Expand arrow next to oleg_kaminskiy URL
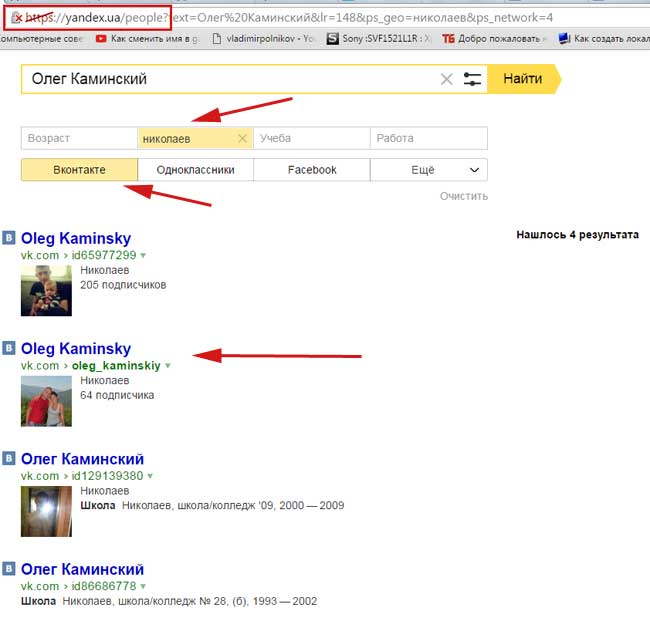 (167, 366)
